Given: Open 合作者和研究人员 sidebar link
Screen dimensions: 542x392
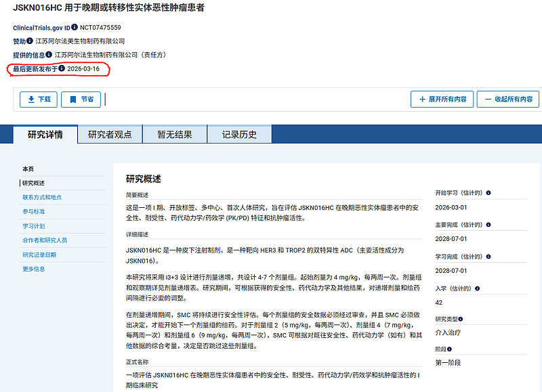Looking at the screenshot, I should 45,240.
